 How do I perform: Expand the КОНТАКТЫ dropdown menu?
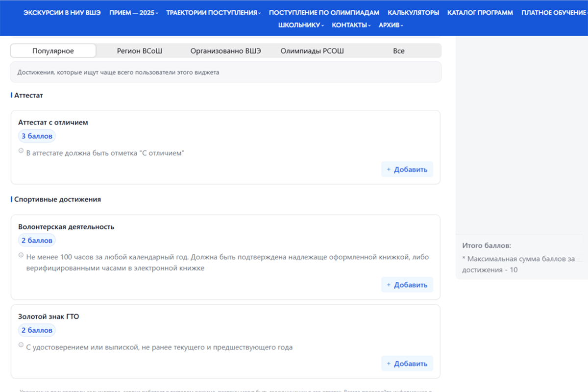(x=351, y=25)
